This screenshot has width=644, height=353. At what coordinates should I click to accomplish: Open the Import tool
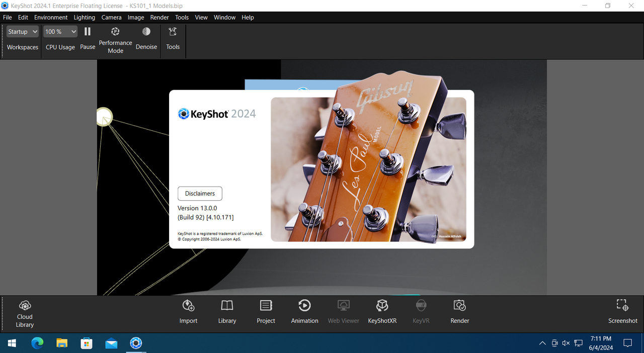coord(188,312)
